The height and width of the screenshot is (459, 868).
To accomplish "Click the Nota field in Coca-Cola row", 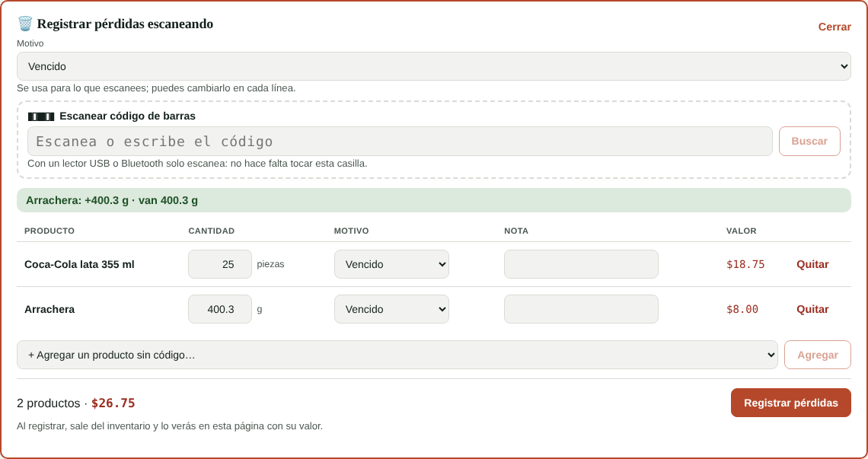I will 581,264.
